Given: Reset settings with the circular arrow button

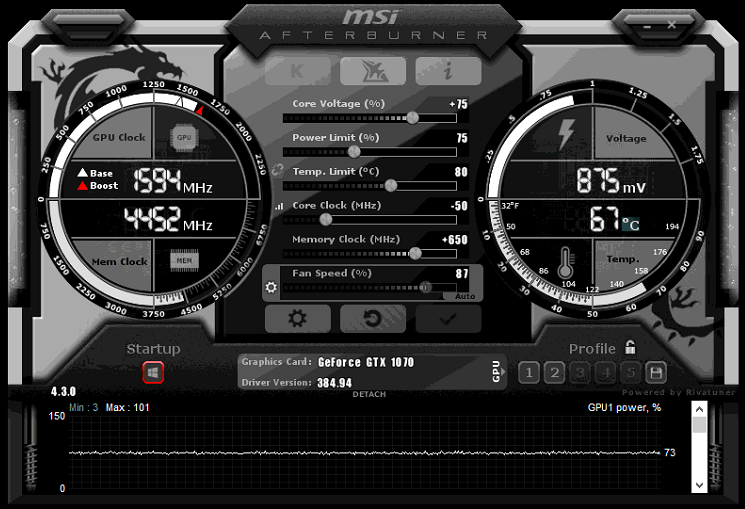Looking at the screenshot, I should click(373, 318).
